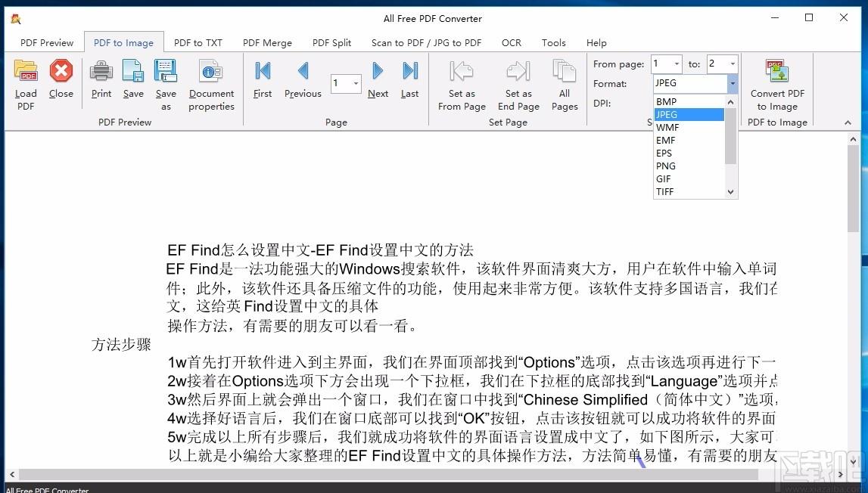Choose JPEG in format list

(689, 114)
